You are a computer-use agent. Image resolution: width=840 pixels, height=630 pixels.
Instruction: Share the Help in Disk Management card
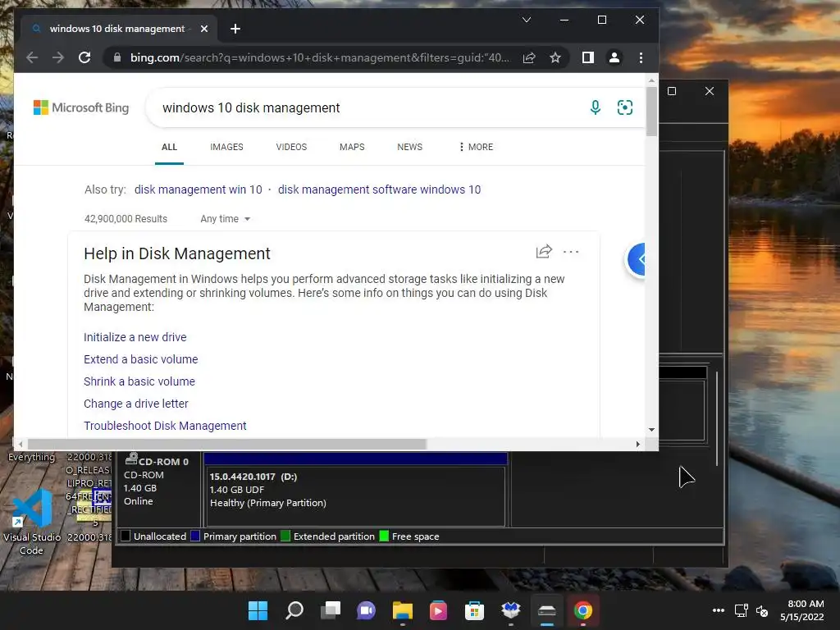544,251
